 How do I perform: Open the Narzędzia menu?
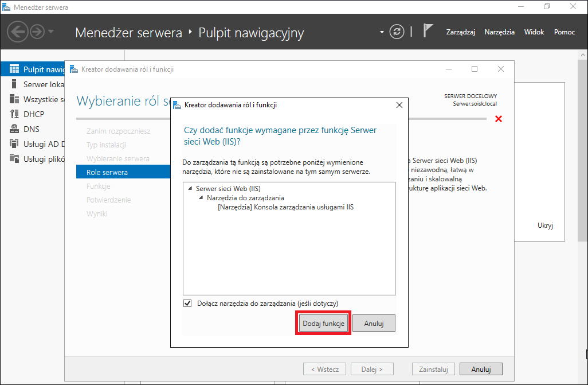500,32
